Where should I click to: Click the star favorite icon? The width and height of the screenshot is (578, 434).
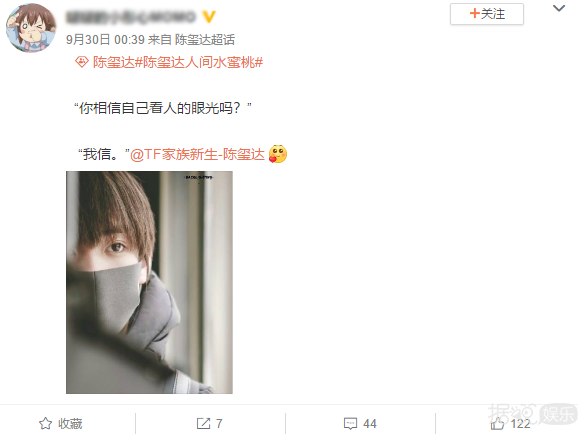click(x=45, y=423)
